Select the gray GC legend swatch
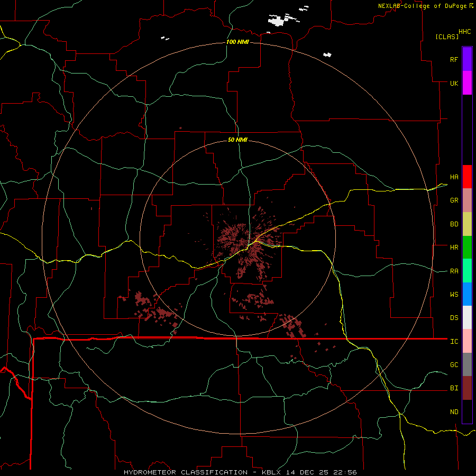This screenshot has height=476, width=476. pos(467,364)
